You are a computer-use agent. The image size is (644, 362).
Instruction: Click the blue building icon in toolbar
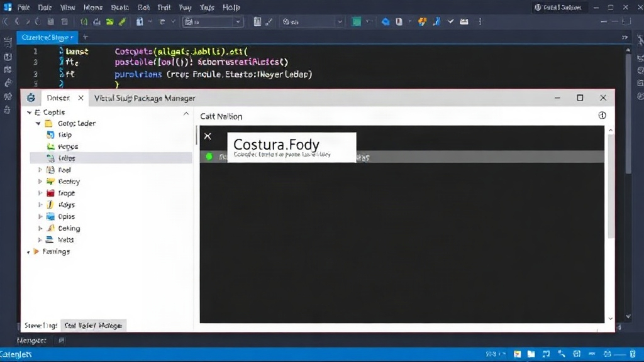(140, 22)
